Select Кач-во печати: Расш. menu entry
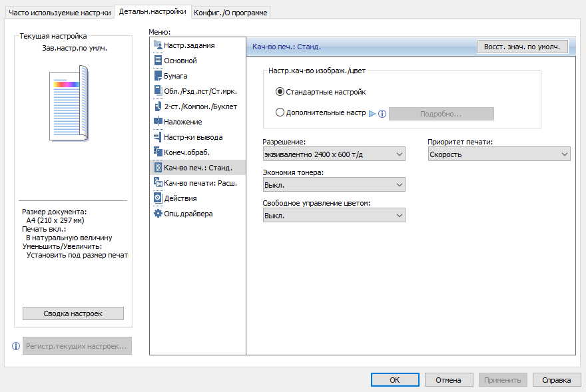586x392 pixels. (198, 183)
